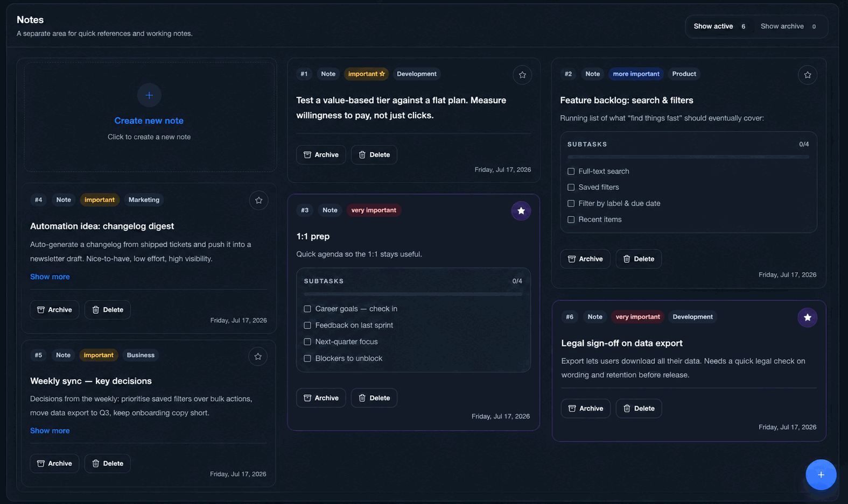Star the Weekly sync note #5
848x504 pixels.
258,356
